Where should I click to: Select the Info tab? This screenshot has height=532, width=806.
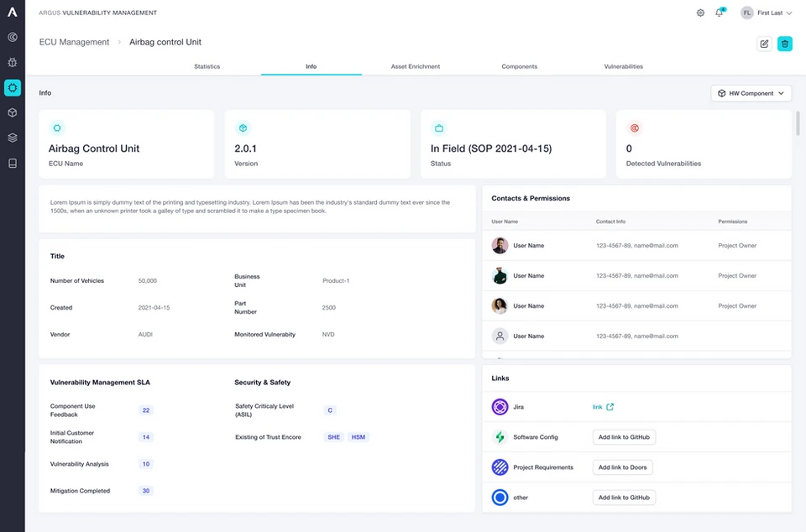(311, 66)
